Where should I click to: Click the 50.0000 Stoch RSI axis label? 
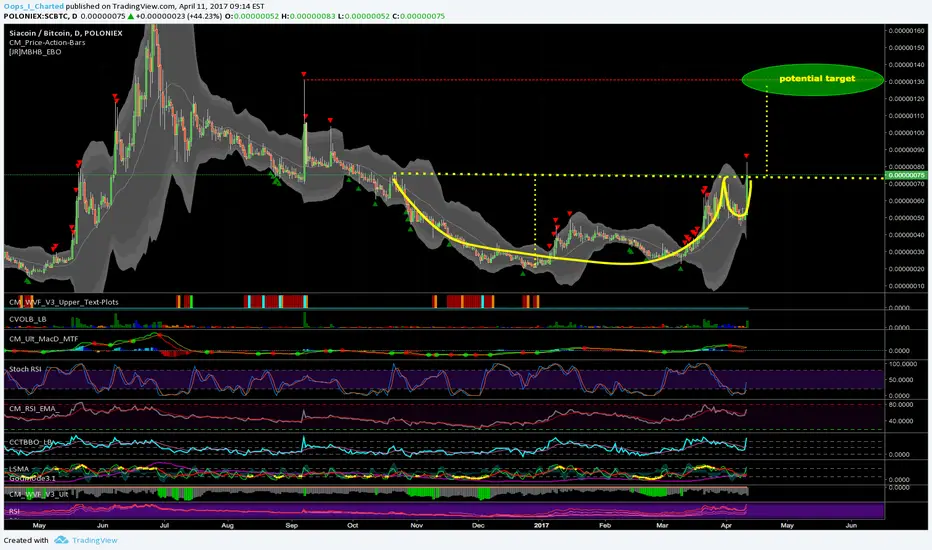pos(900,380)
